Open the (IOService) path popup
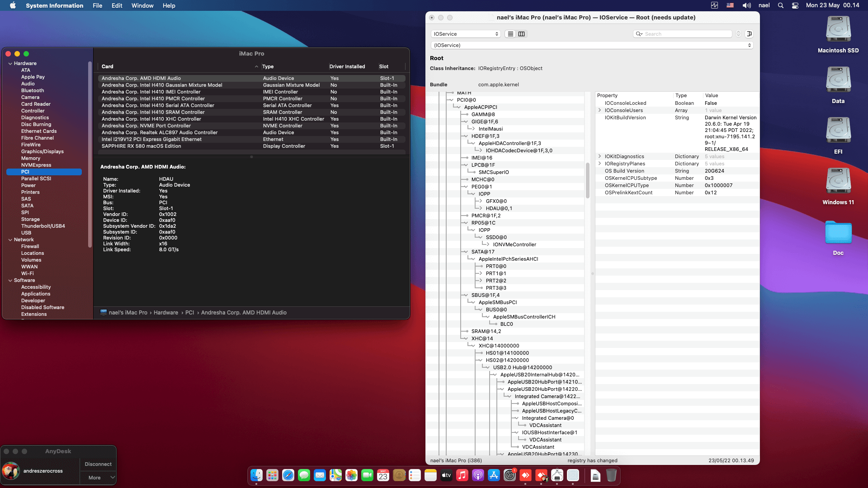 pyautogui.click(x=591, y=45)
